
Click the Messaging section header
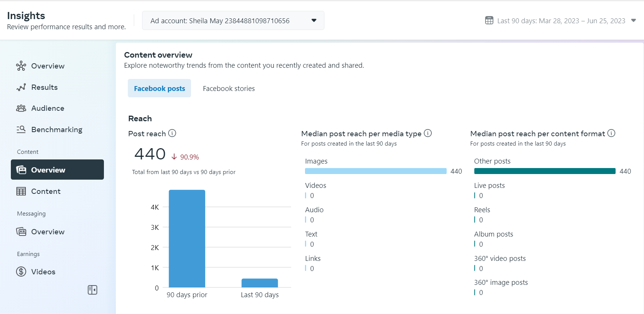coord(31,214)
